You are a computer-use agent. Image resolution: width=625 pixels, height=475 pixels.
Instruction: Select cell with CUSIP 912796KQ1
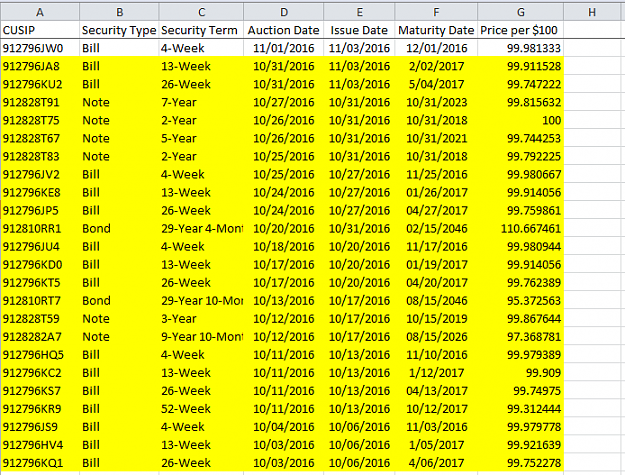(40, 463)
